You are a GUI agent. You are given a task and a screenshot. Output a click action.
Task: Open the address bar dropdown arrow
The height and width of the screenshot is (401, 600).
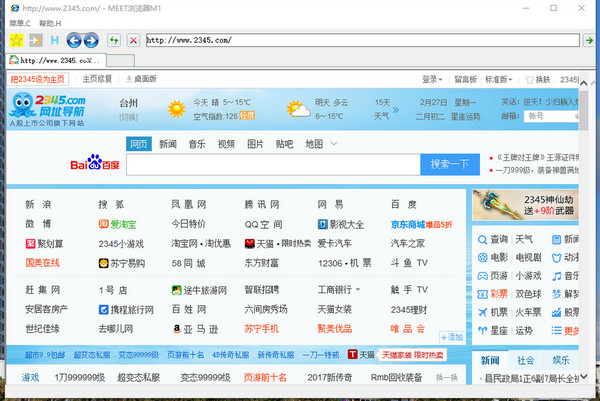(589, 40)
